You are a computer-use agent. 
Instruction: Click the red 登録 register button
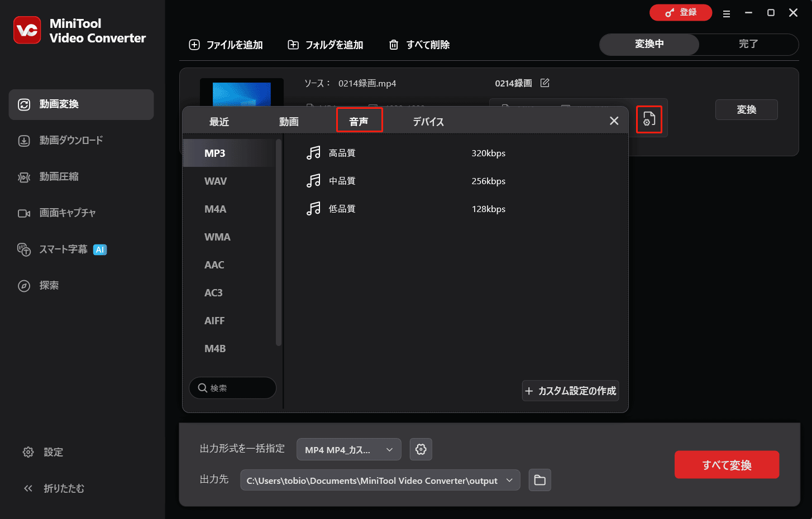pos(681,12)
